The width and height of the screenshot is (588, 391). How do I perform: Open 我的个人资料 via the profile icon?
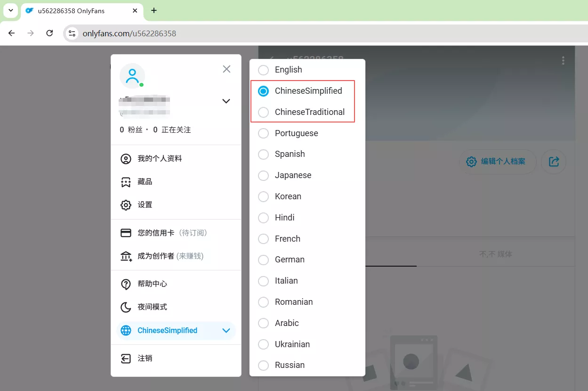pos(126,158)
